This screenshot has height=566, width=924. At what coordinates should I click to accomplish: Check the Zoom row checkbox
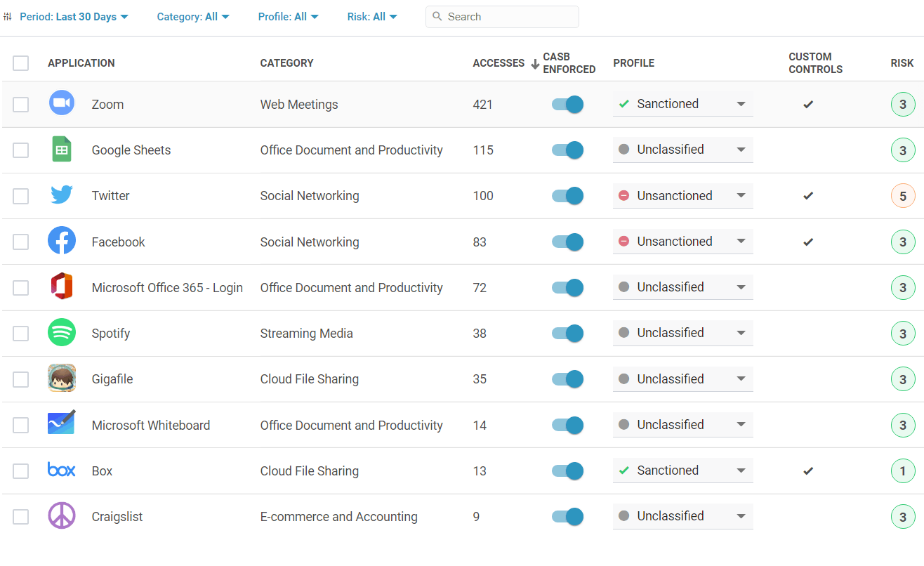(21, 105)
